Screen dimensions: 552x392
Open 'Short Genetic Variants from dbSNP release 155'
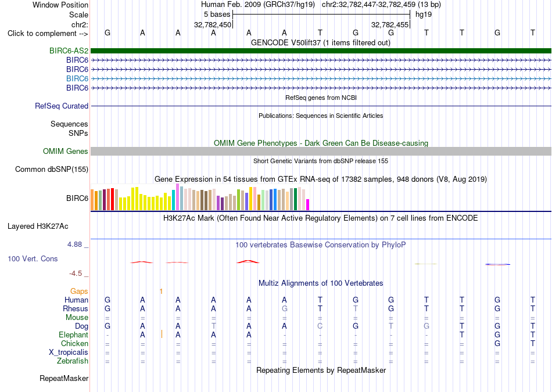click(321, 161)
